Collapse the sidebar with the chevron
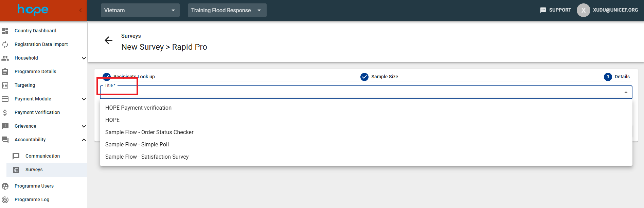Image resolution: width=644 pixels, height=208 pixels. [80, 10]
